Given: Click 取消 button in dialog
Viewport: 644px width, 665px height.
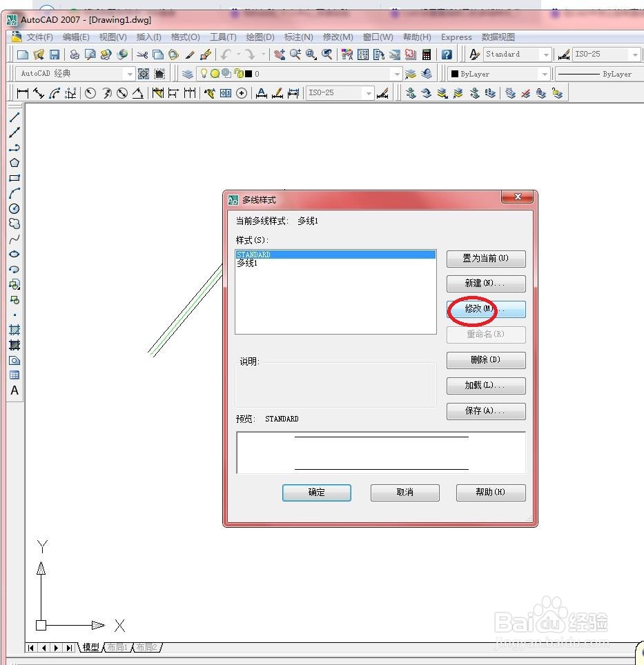Looking at the screenshot, I should pyautogui.click(x=404, y=493).
